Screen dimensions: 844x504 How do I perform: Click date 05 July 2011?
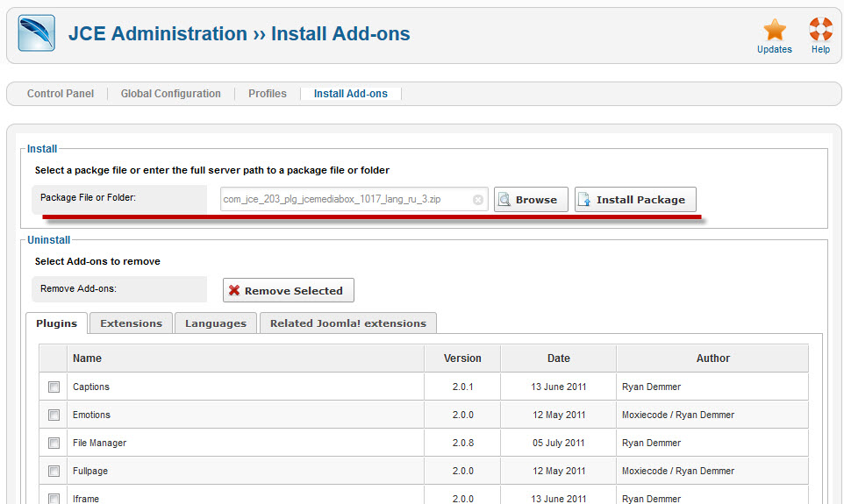558,443
